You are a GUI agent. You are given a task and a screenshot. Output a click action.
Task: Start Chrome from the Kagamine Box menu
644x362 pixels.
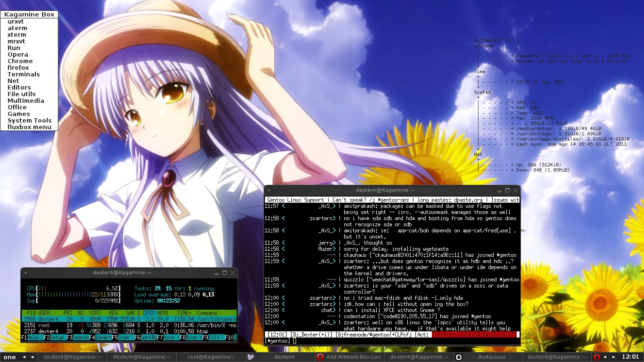(29, 61)
